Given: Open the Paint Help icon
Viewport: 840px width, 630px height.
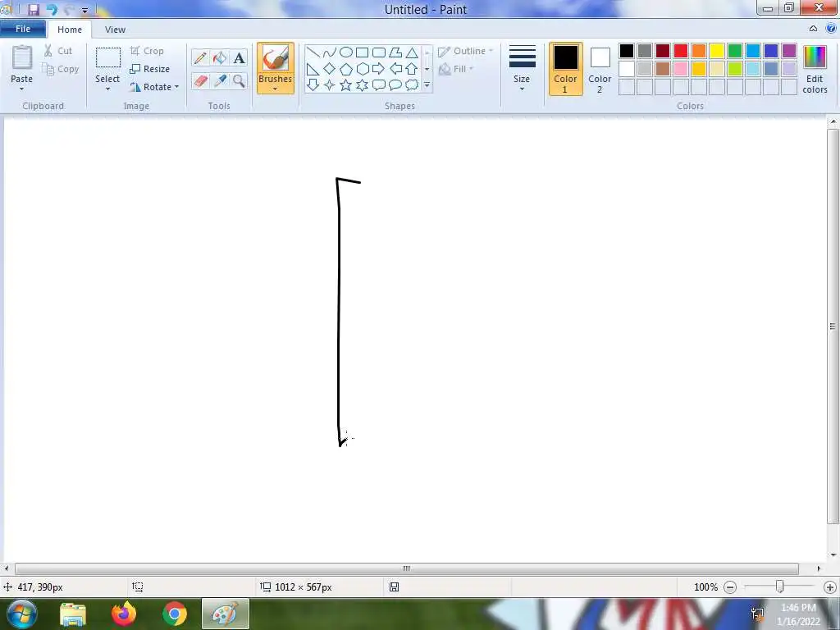Looking at the screenshot, I should [831, 29].
